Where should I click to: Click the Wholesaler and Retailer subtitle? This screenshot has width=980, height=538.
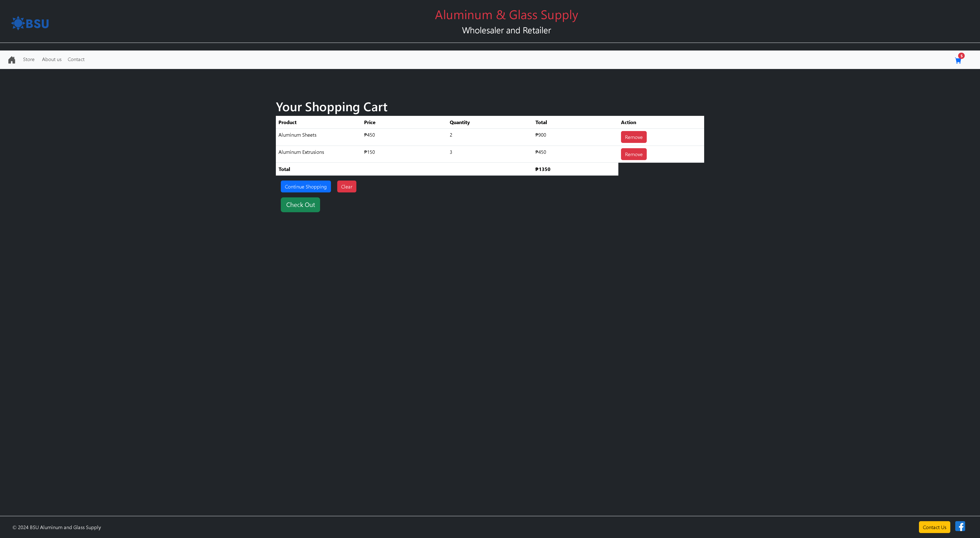pyautogui.click(x=506, y=30)
